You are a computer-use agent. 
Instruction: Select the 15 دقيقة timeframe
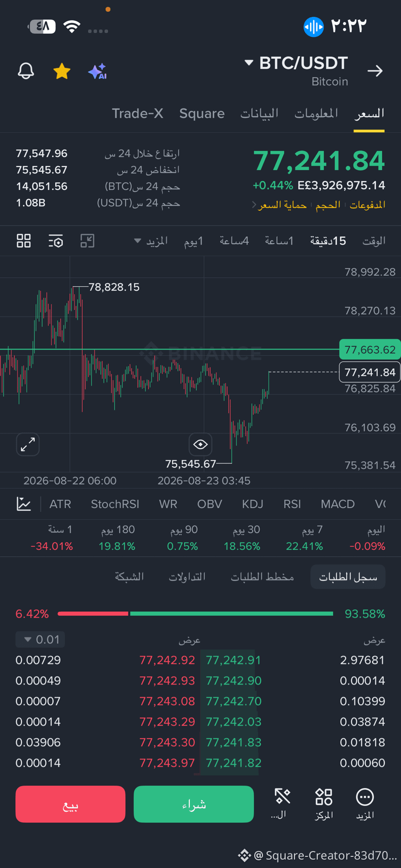click(x=328, y=241)
